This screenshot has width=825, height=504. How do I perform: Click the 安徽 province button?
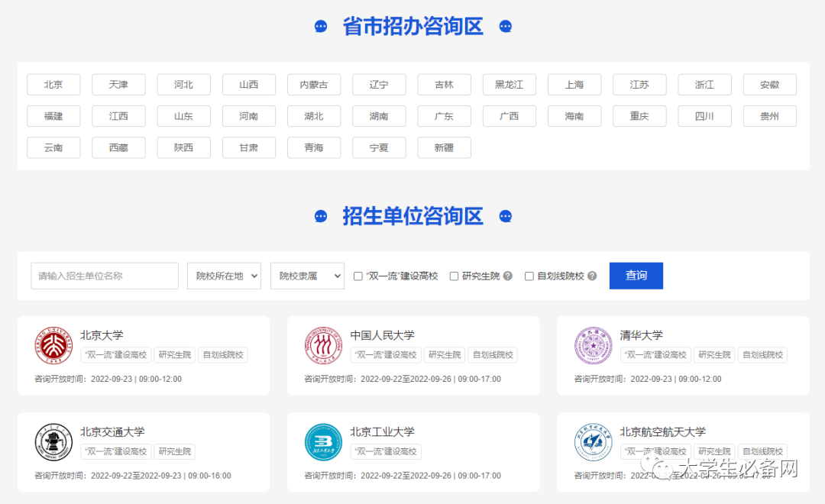770,85
